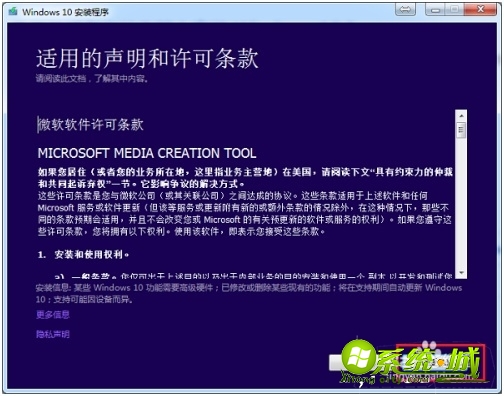Click the scrollbar track below the thumb

click(x=461, y=202)
